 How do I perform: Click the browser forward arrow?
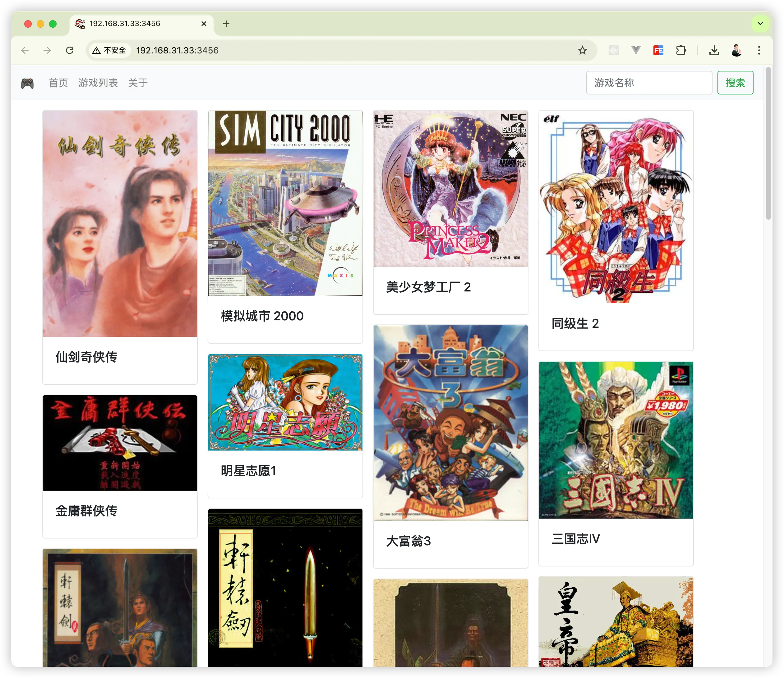47,50
